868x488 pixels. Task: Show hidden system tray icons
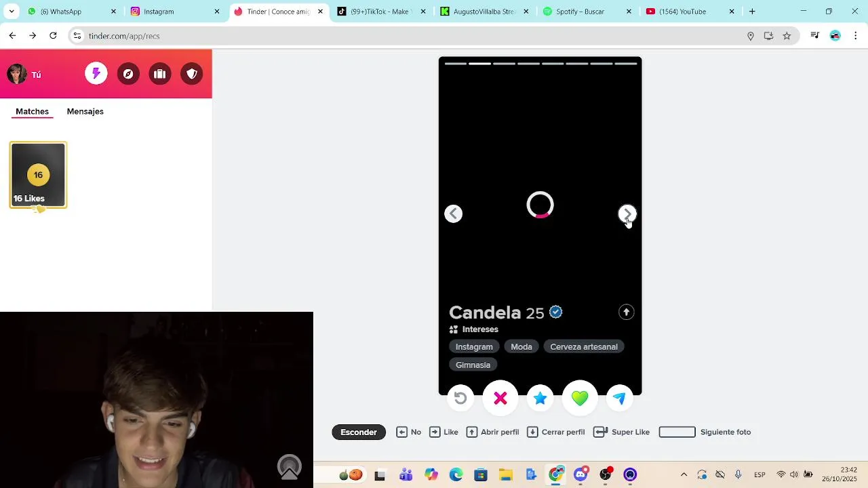[x=684, y=474]
